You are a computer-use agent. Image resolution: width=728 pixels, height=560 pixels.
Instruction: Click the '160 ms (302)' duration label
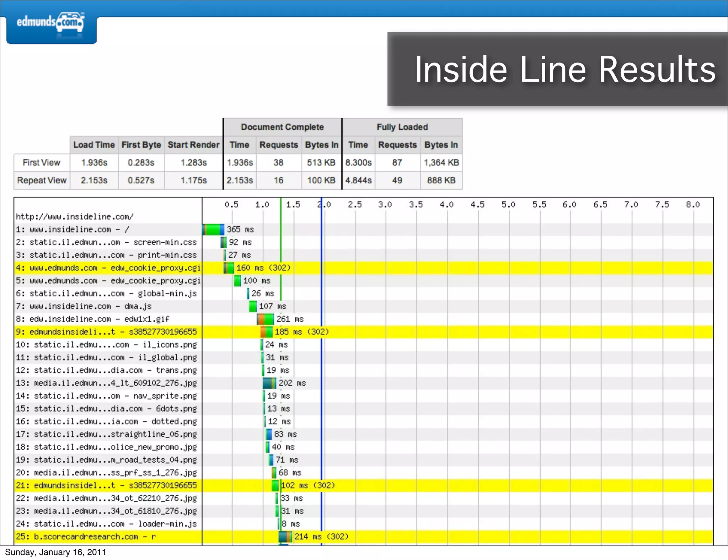tap(263, 268)
